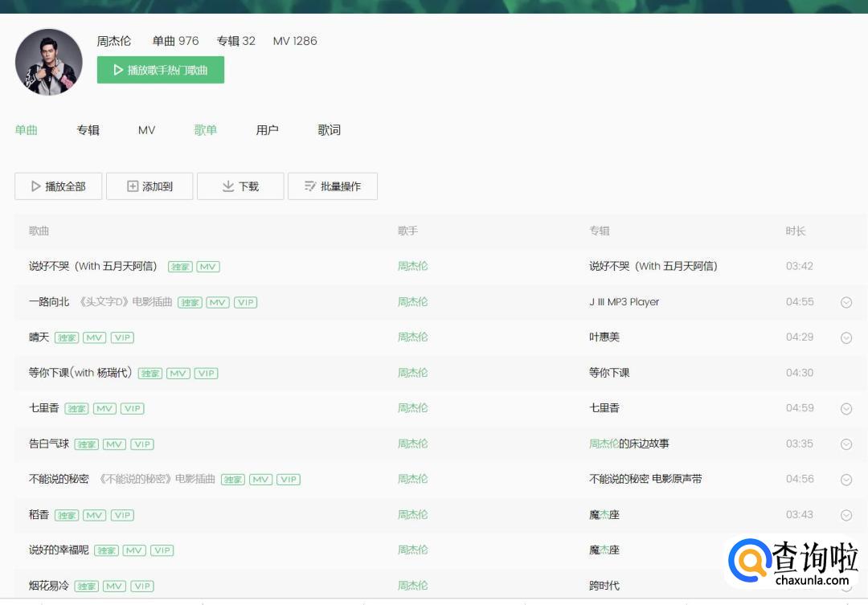Switch to the 用户 tab
This screenshot has width=868, height=605.
268,130
